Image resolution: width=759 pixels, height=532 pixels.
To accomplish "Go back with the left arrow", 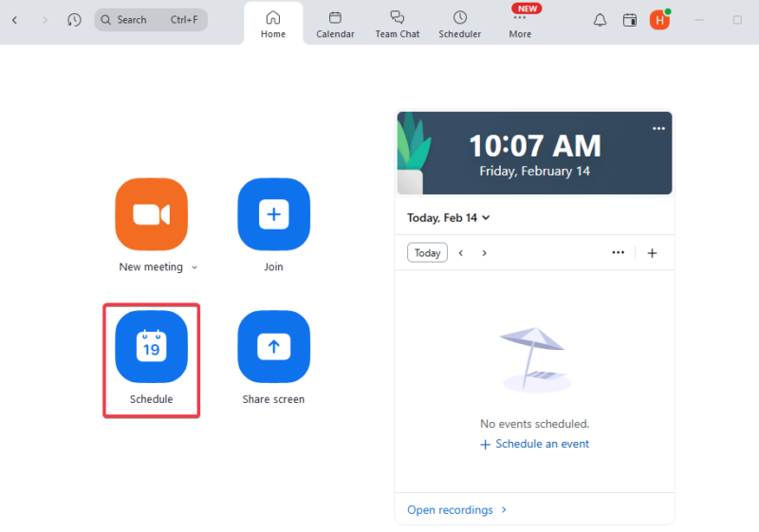I will tap(15, 20).
